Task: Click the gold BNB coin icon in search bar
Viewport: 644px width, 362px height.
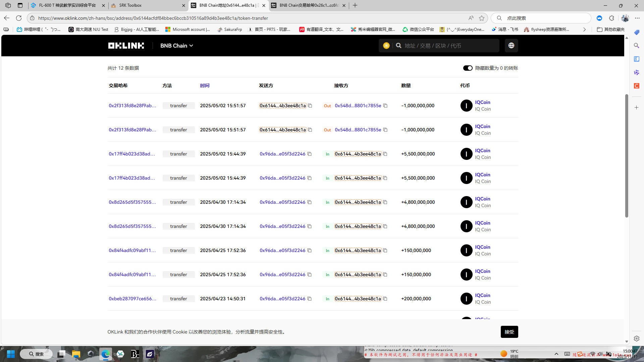Action: [x=386, y=46]
